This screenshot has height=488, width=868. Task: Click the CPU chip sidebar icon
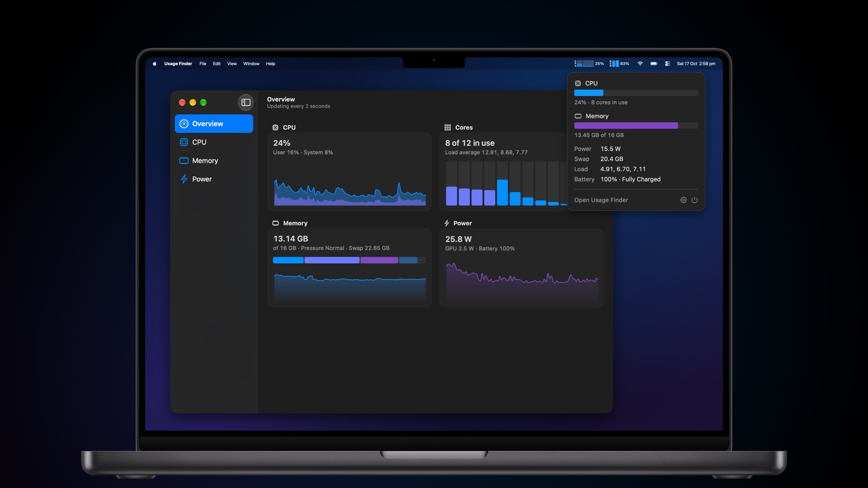click(x=184, y=142)
